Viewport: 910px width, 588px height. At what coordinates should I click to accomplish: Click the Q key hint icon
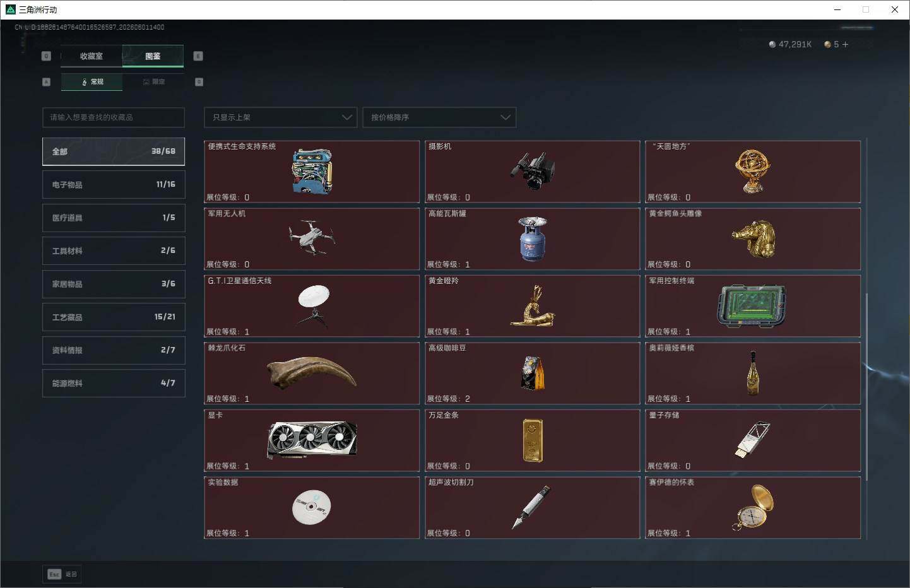46,56
